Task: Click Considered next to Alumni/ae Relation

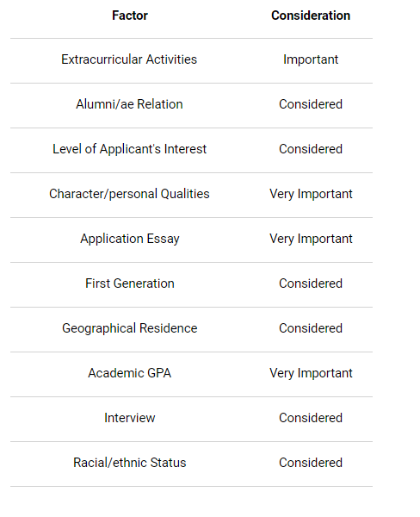Action: pos(311,104)
